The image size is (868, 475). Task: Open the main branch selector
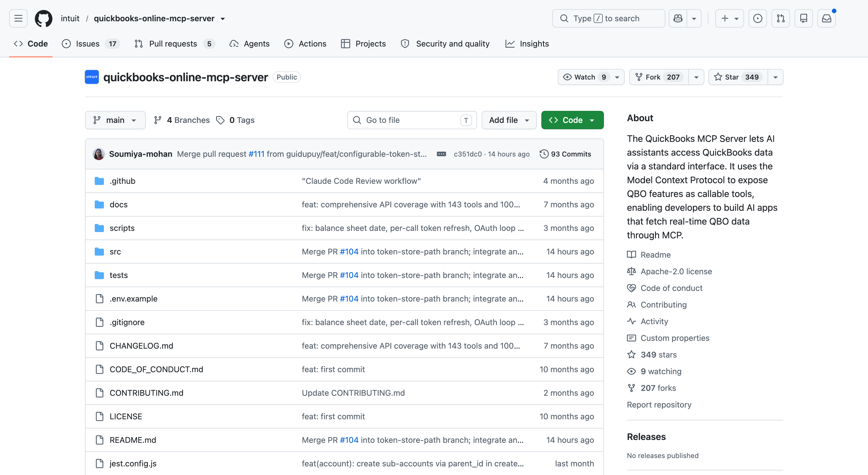pyautogui.click(x=115, y=120)
